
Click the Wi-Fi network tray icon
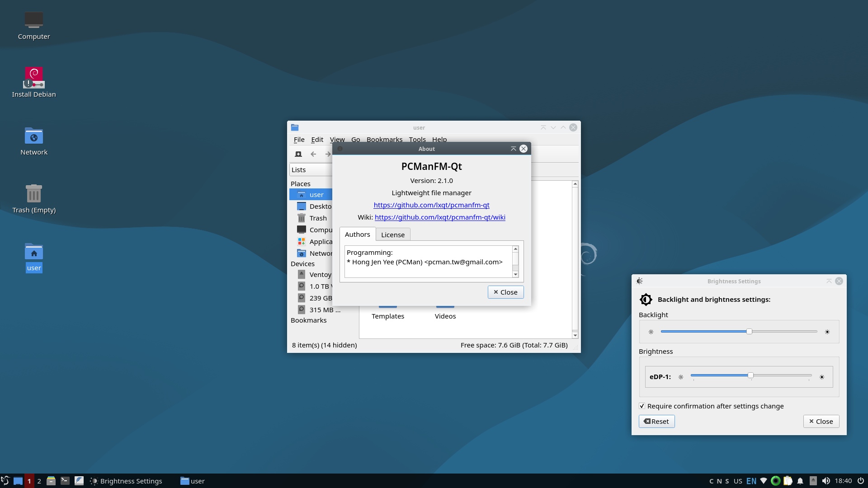click(764, 481)
